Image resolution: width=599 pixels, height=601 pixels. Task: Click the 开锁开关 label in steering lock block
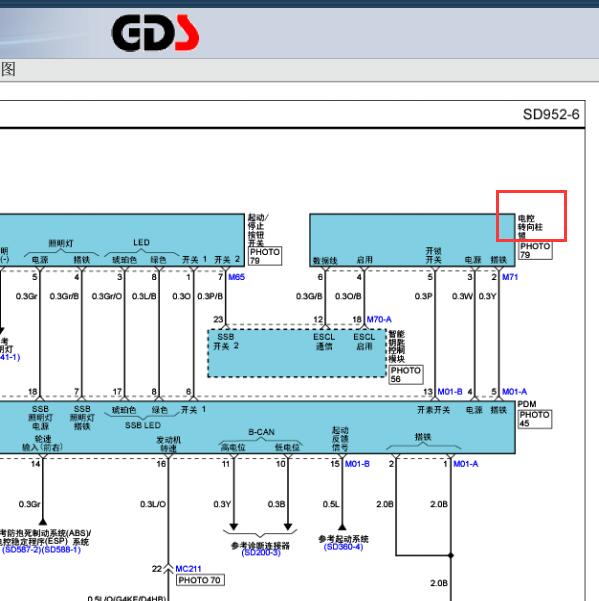[x=433, y=255]
